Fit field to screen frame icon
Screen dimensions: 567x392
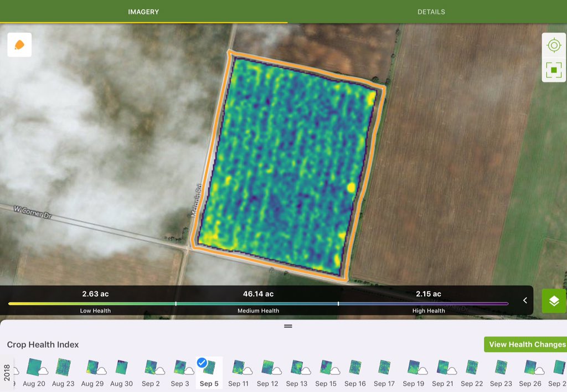554,70
